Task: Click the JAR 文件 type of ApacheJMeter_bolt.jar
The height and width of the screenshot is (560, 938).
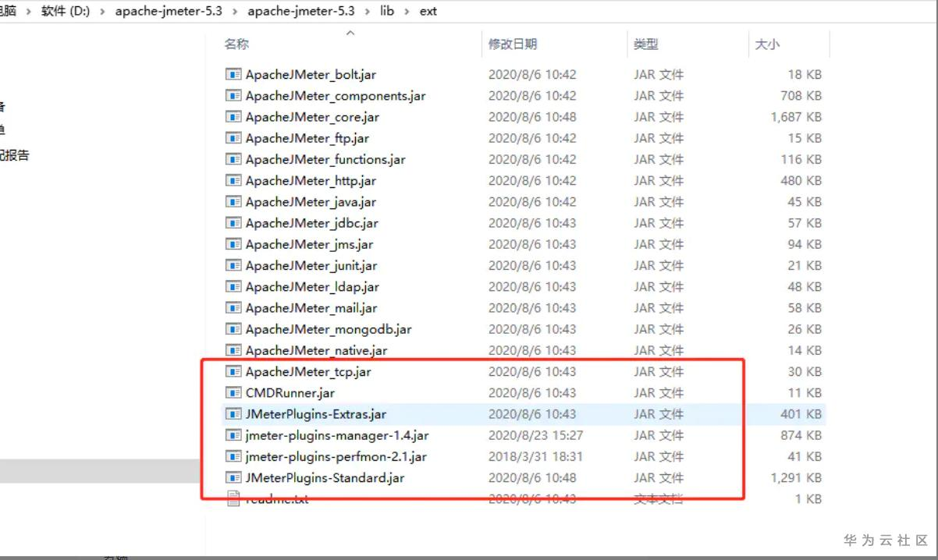Action: 659,75
